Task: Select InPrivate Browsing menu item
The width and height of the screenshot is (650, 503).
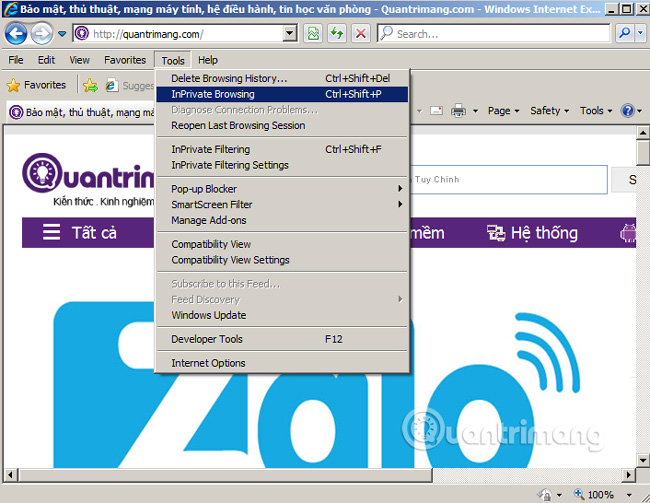Action: tap(282, 94)
